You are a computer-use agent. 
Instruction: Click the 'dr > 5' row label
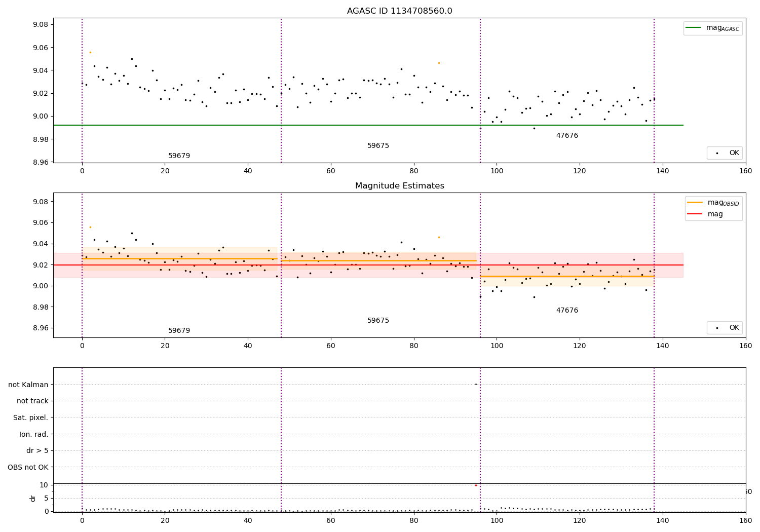coord(37,451)
